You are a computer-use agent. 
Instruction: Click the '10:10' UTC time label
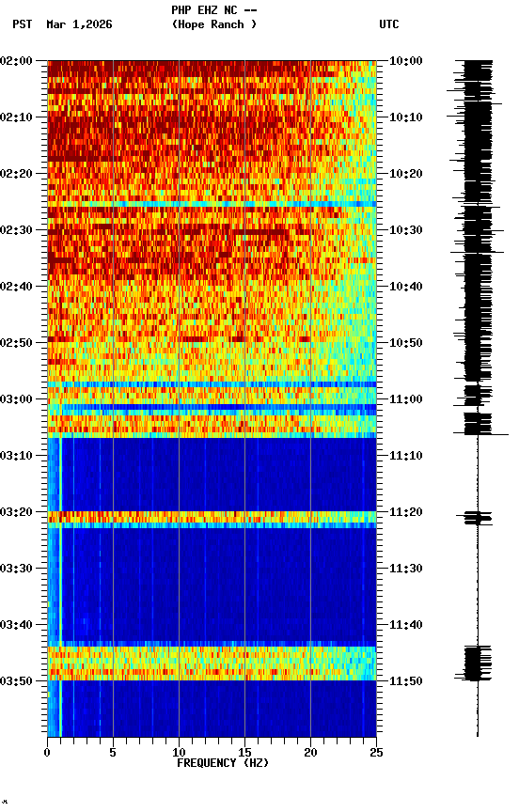pos(406,117)
